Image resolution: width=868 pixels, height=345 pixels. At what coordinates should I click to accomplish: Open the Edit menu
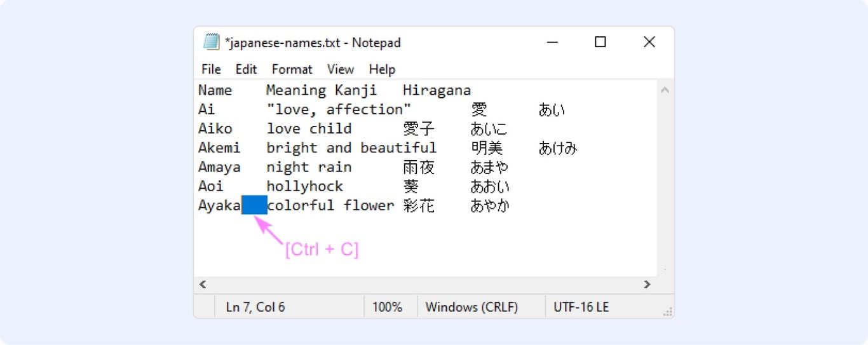pyautogui.click(x=246, y=69)
